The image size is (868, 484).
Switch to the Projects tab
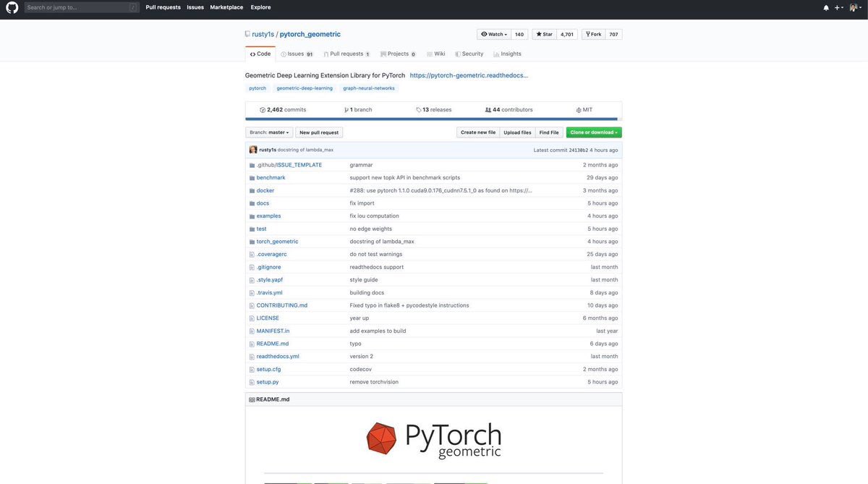coord(398,54)
